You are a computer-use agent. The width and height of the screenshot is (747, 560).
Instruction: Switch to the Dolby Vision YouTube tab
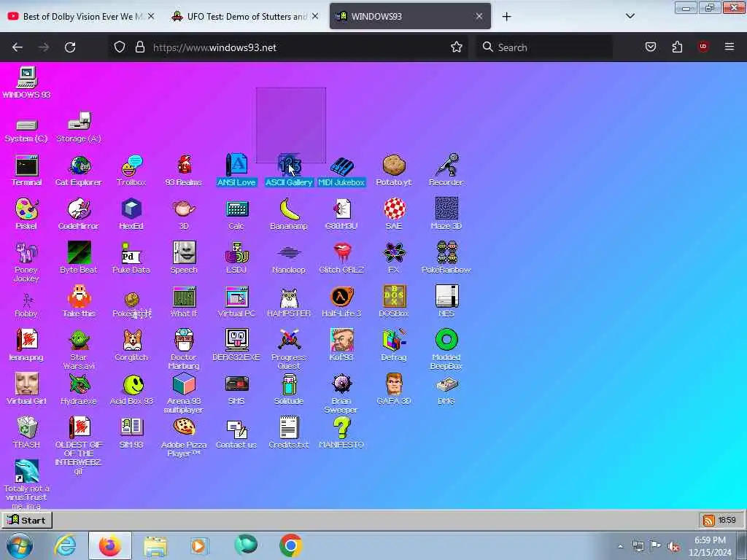click(x=82, y=16)
